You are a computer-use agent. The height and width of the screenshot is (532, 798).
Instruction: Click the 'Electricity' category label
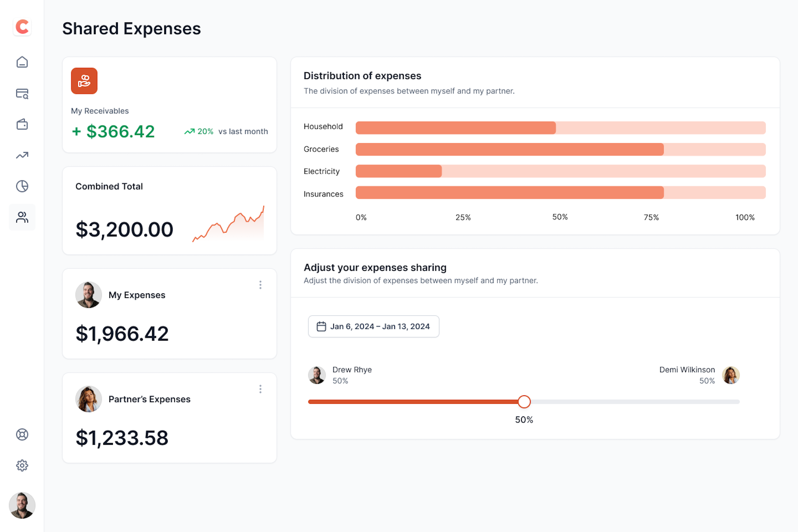coord(321,171)
